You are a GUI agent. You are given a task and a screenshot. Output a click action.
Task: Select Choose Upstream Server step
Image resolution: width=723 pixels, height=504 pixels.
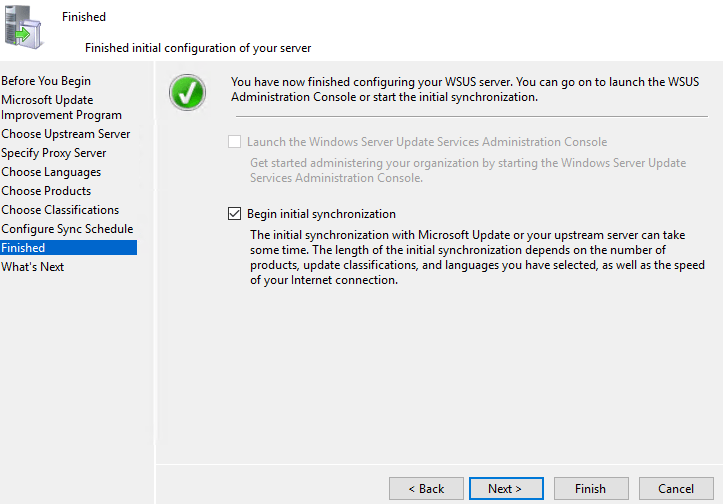pyautogui.click(x=65, y=134)
